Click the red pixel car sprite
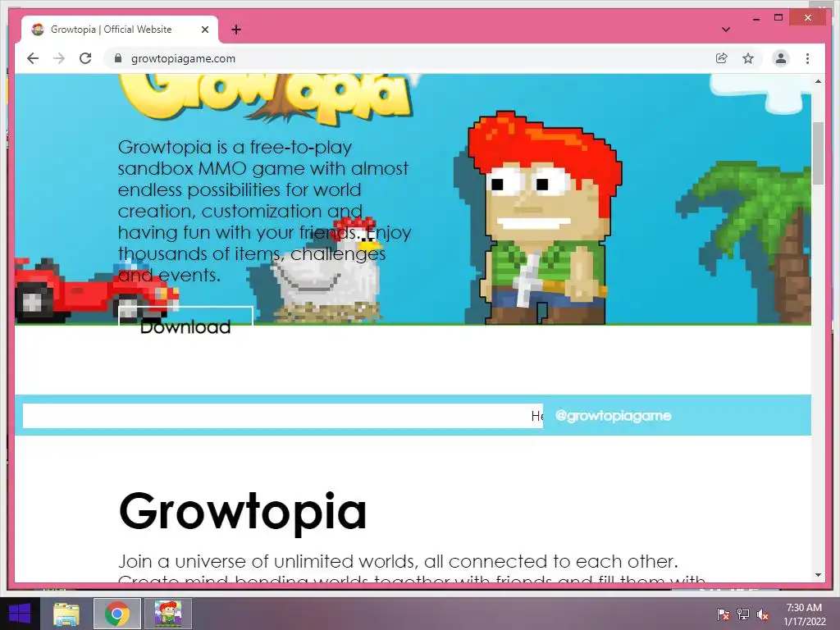The width and height of the screenshot is (840, 630). pyautogui.click(x=97, y=292)
